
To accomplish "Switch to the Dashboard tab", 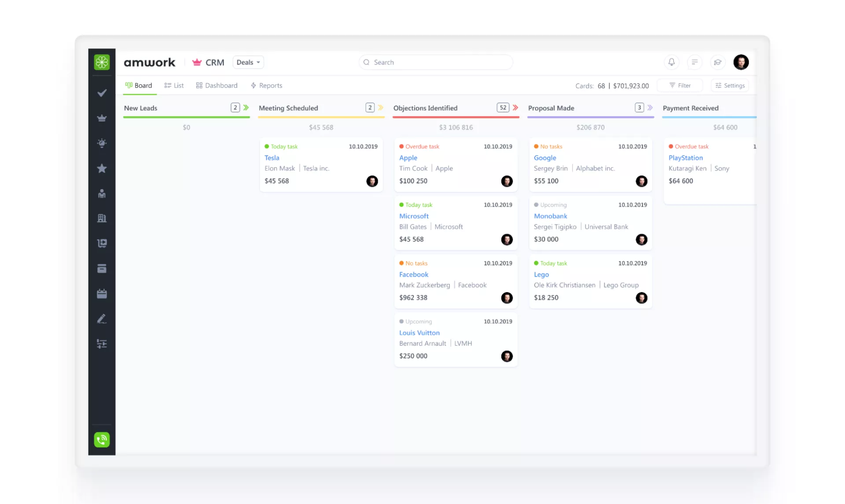I will click(x=217, y=85).
